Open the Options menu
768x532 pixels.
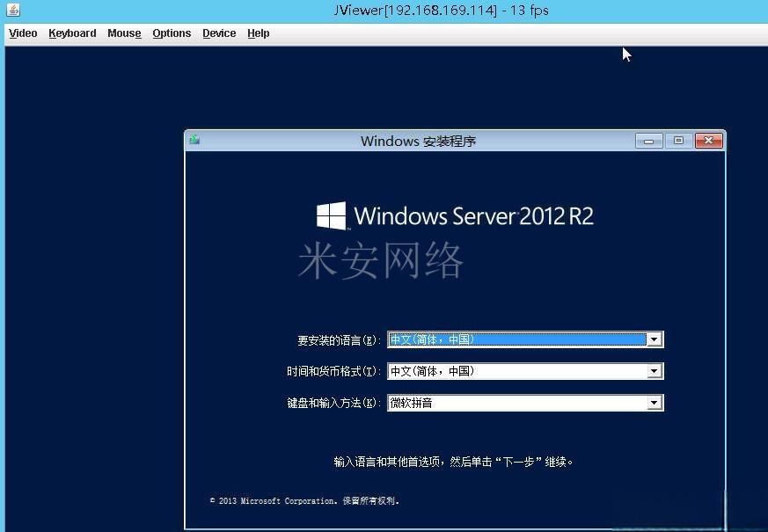coord(172,33)
